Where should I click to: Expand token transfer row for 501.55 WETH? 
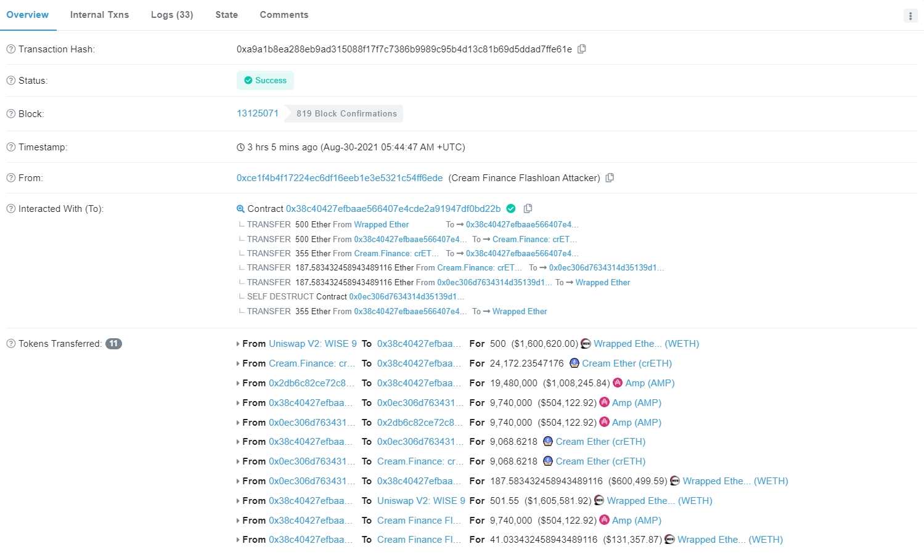[238, 501]
